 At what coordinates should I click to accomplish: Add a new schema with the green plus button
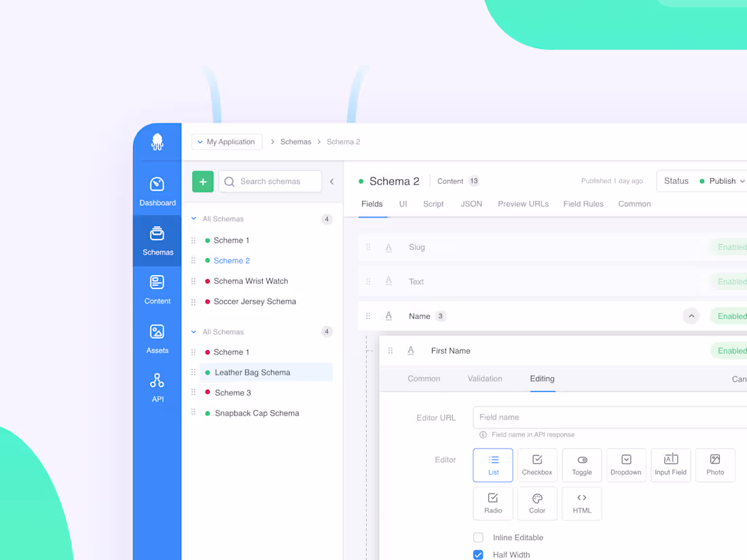click(202, 181)
